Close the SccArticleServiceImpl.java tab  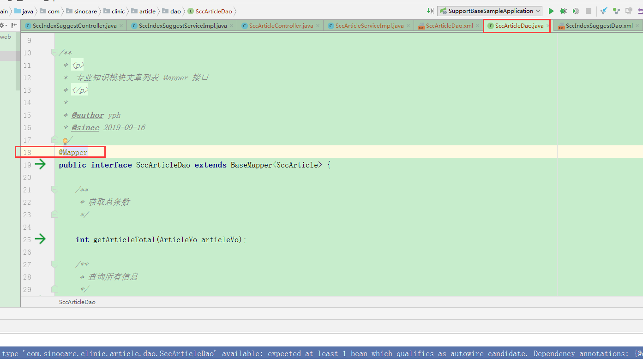tap(409, 26)
